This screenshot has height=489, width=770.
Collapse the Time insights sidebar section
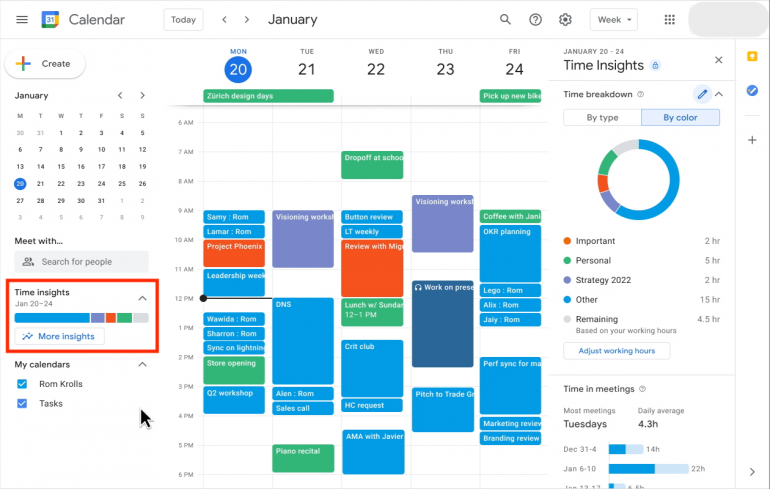pyautogui.click(x=142, y=298)
